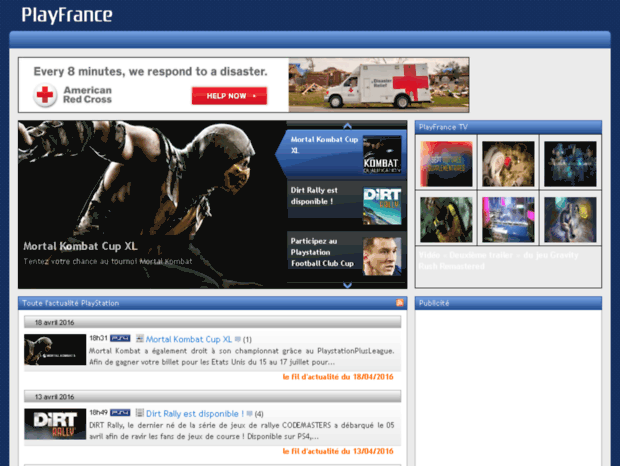
Task: Open the bottom-middle pink-blue PlayFrance TV video
Action: point(508,219)
